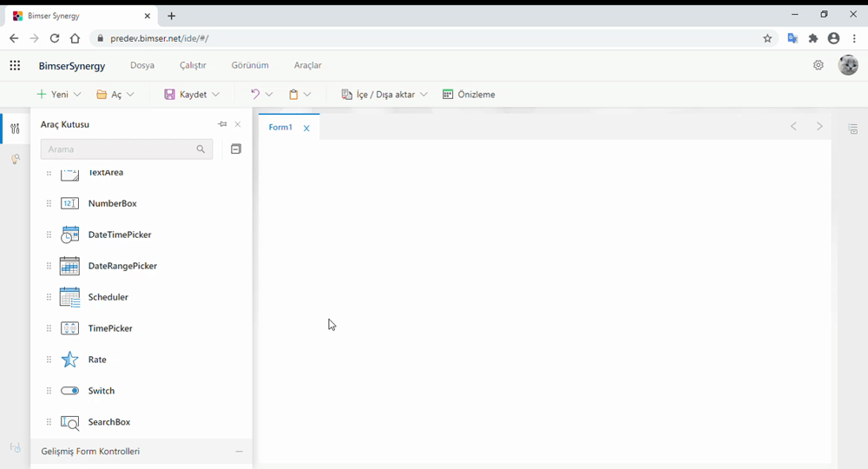The image size is (868, 469).
Task: Open the apps grid launcher icon
Action: (x=15, y=65)
